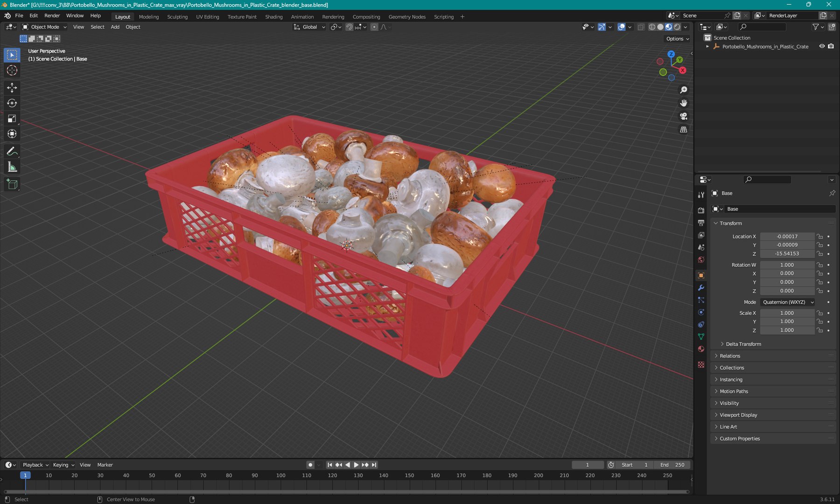Choose the Annotate pencil tool
This screenshot has height=504, width=840.
pyautogui.click(x=12, y=152)
